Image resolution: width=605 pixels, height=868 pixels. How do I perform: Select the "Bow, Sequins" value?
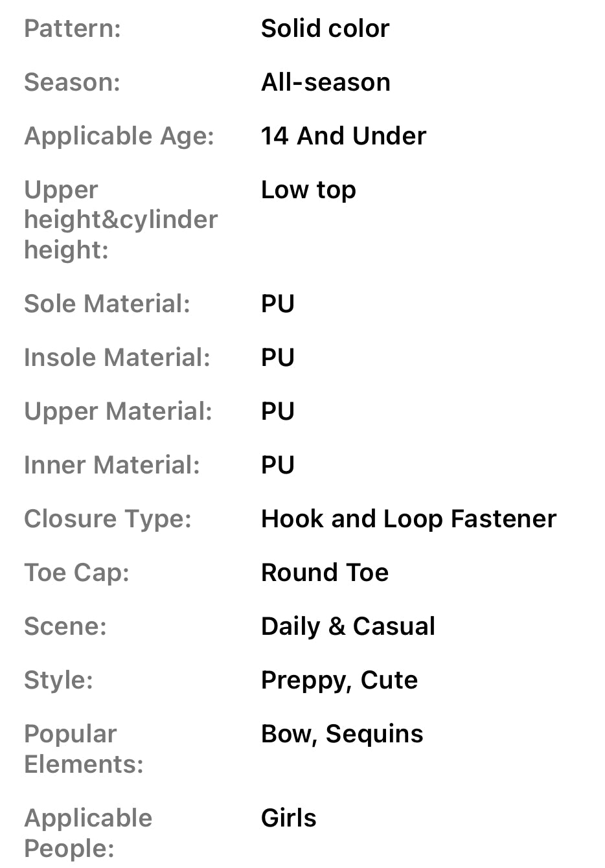click(x=341, y=734)
